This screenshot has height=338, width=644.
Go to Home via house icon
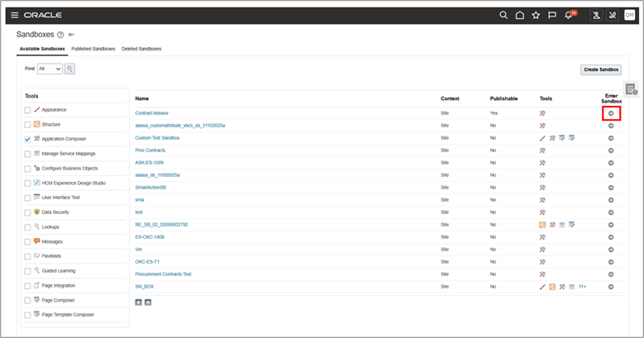pos(519,15)
